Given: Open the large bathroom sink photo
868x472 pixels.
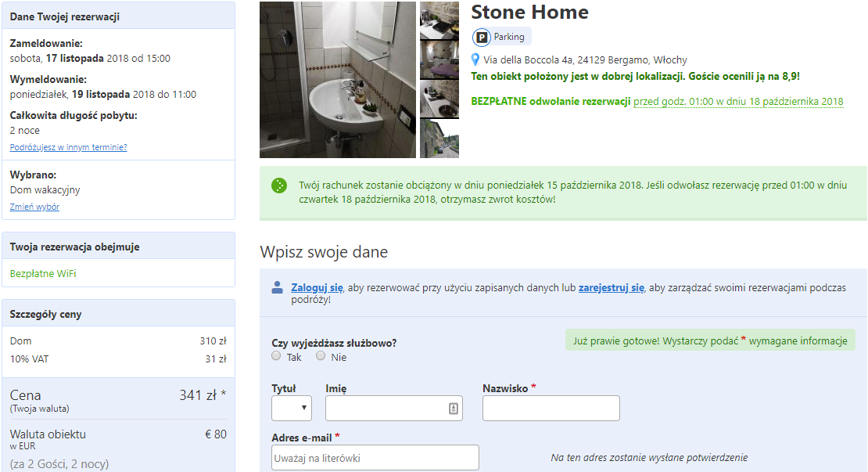Looking at the screenshot, I should [338, 80].
